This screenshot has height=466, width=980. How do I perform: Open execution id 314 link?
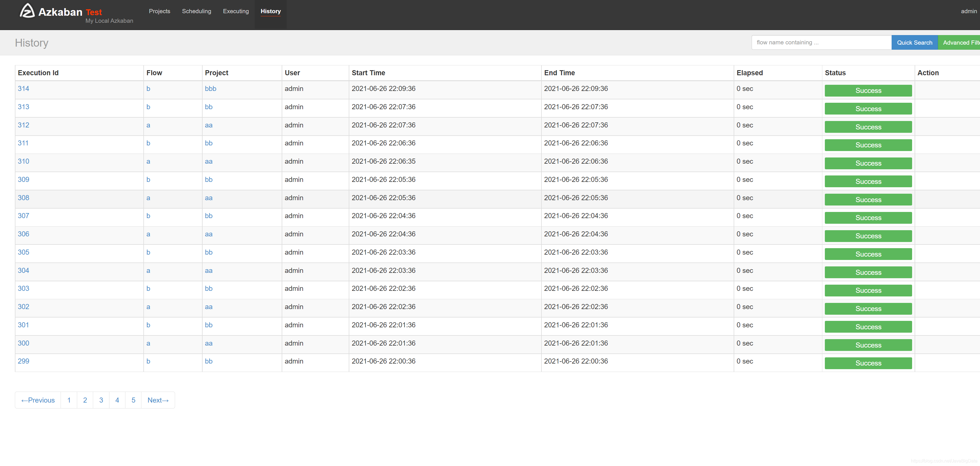coord(23,89)
